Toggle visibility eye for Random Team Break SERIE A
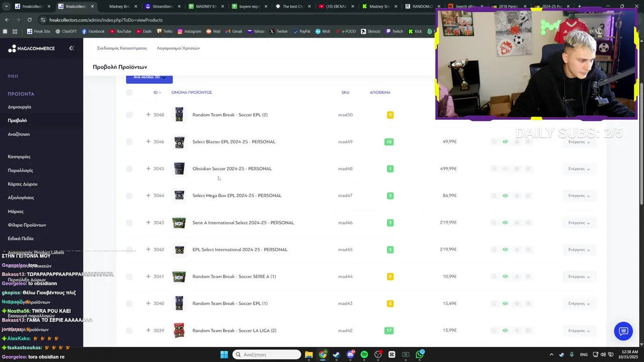644x362 pixels. 505,277
